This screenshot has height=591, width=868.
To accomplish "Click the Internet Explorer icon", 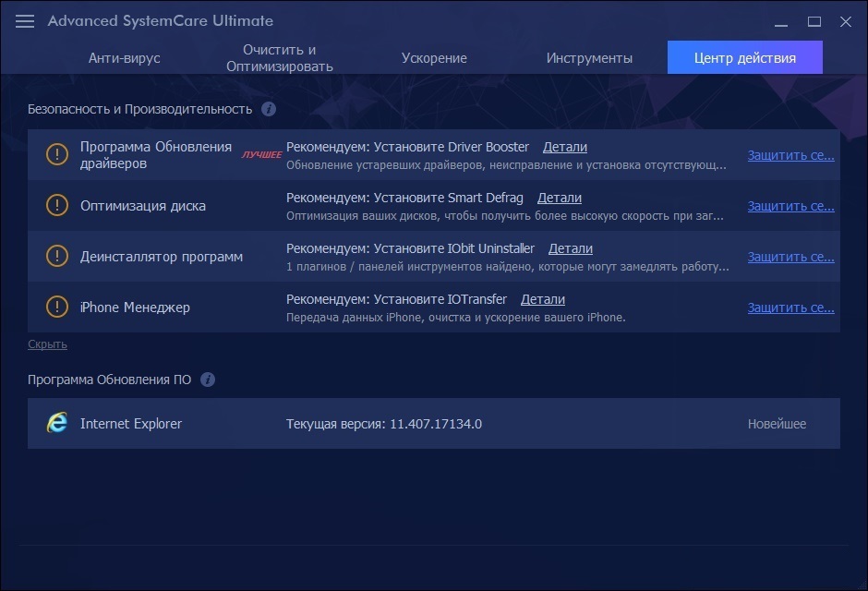I will click(57, 424).
